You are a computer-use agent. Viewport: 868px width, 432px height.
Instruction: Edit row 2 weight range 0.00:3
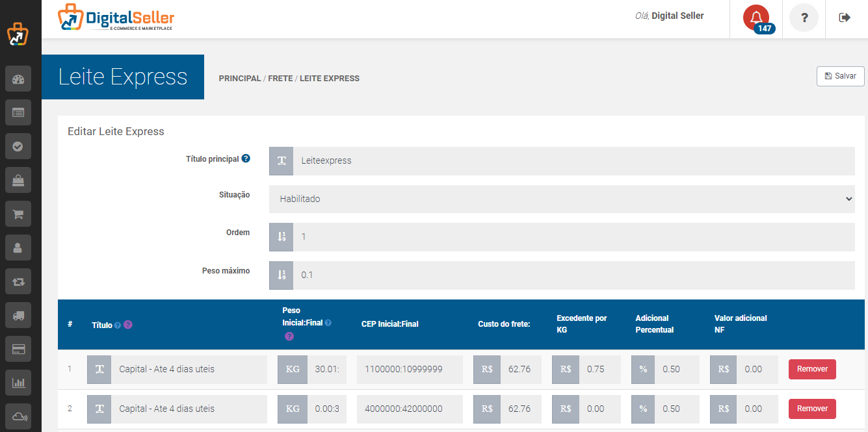coord(327,409)
